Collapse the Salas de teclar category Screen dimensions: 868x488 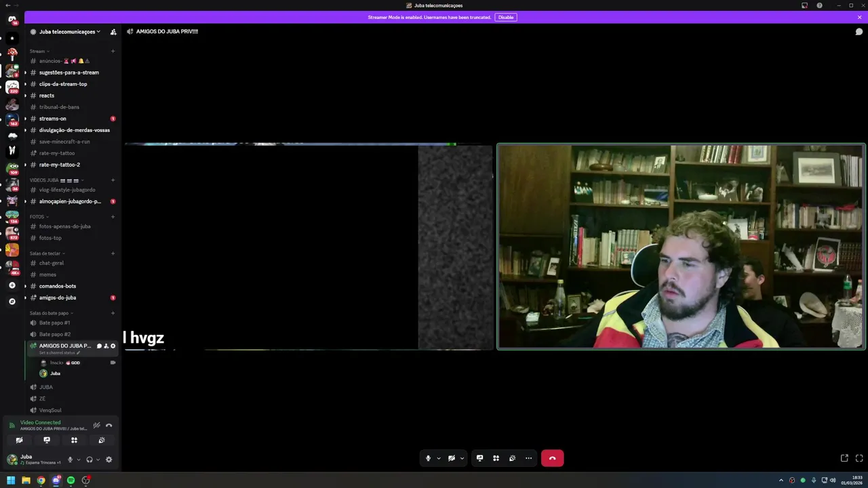pyautogui.click(x=47, y=253)
